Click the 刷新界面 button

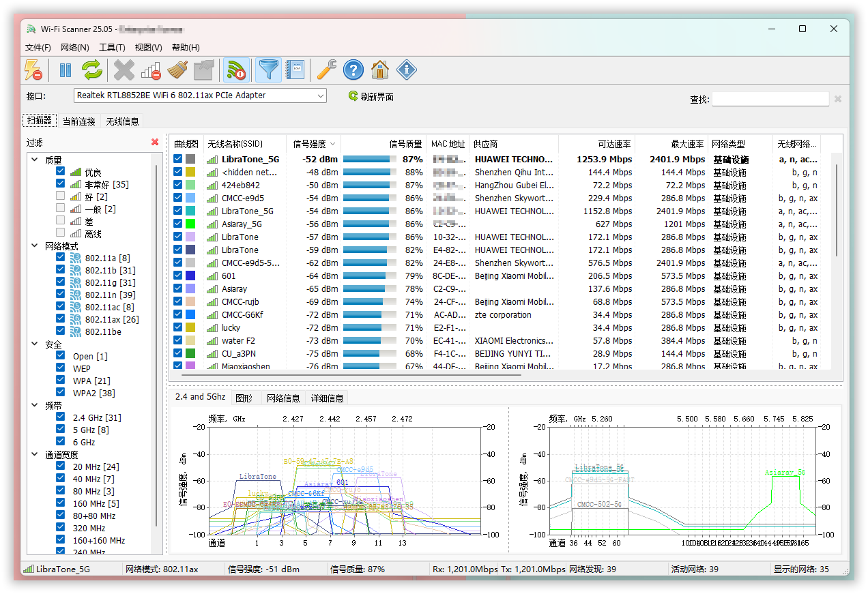[371, 97]
